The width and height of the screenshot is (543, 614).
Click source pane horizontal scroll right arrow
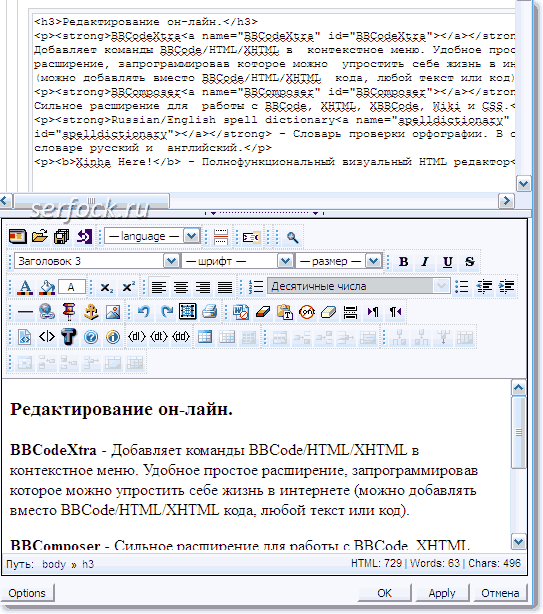point(507,201)
